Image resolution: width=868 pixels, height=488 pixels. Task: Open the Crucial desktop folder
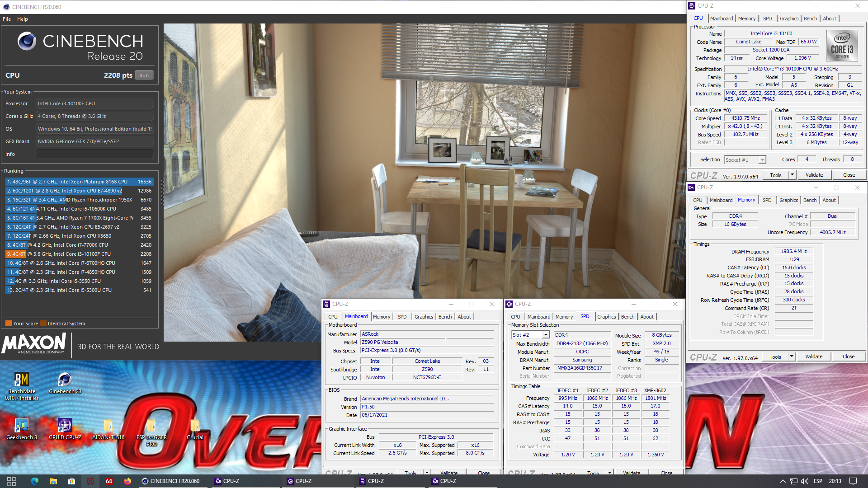click(195, 429)
